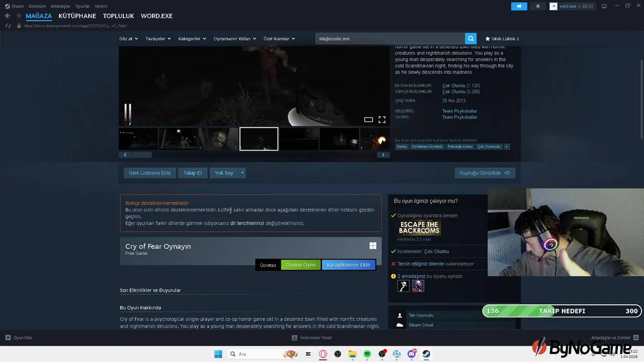Open CapCut from the taskbar
Screen dimensions: 644x362
pos(308,354)
